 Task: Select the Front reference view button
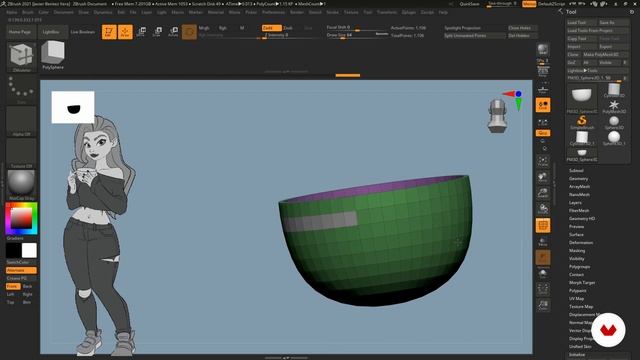pos(13,286)
